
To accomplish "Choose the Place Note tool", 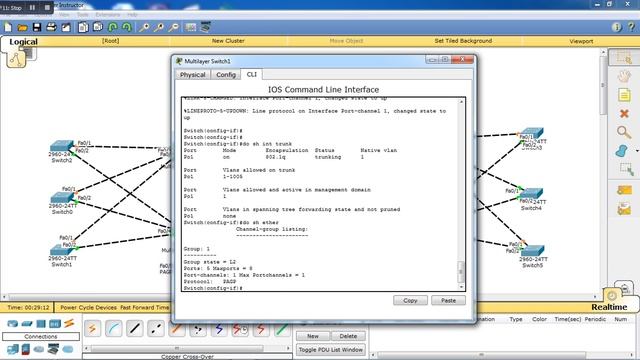I will click(x=624, y=95).
